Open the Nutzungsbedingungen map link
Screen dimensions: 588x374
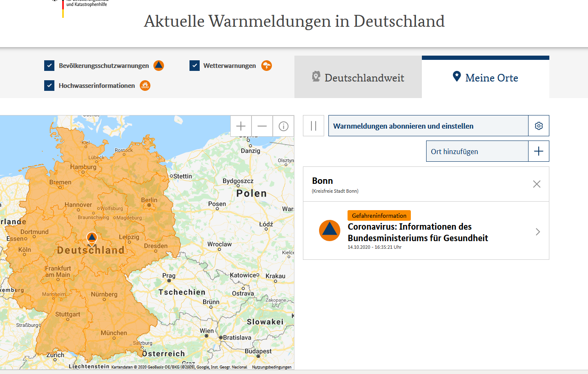[271, 367]
